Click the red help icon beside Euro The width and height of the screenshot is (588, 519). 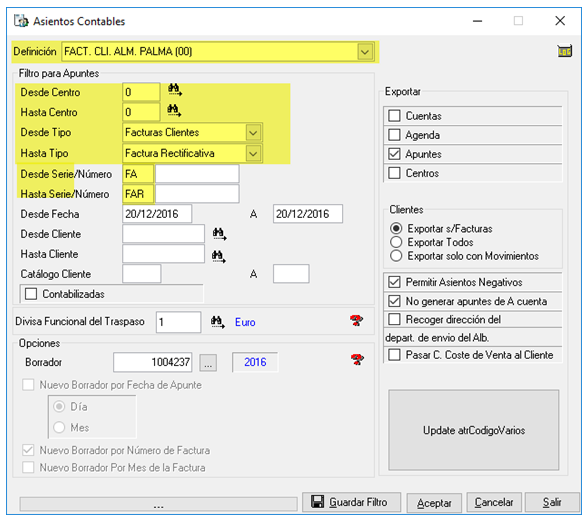click(356, 321)
